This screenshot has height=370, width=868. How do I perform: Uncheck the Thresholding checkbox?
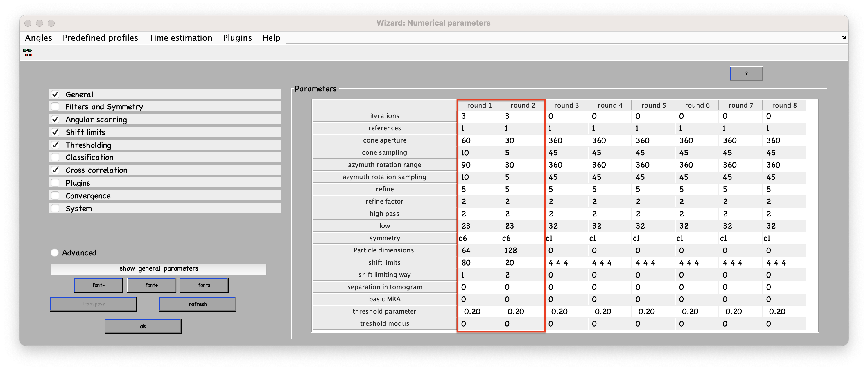[55, 145]
